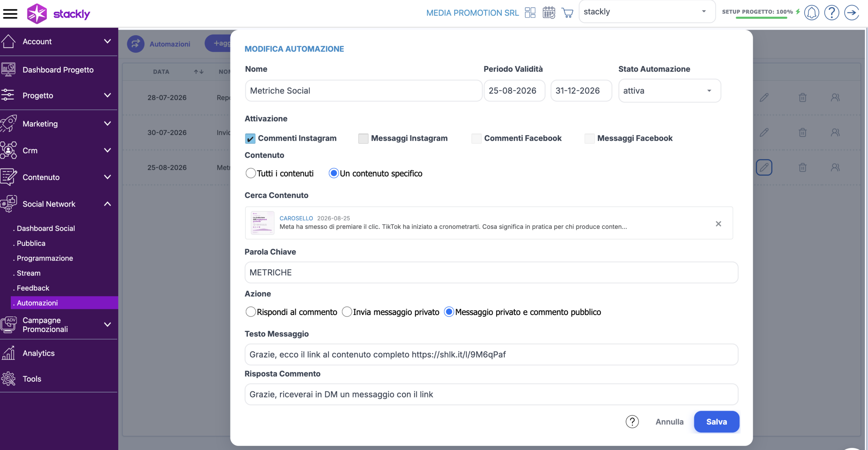Click the Progetto sliders icon
Viewport: 868px width, 450px height.
click(x=7, y=95)
